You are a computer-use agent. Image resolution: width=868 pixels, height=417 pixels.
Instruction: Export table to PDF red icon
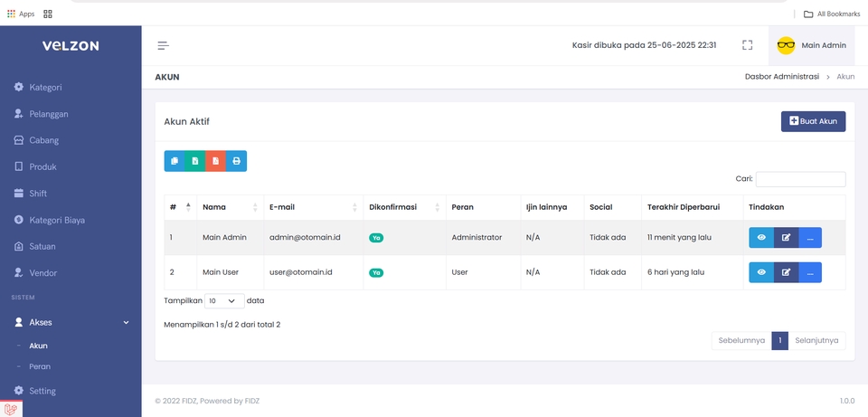click(215, 161)
